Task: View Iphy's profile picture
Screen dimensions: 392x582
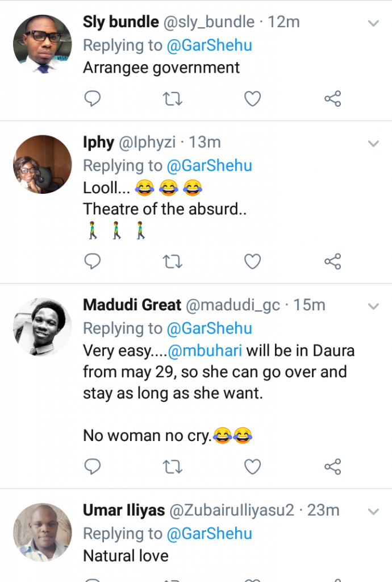Action: 43,165
